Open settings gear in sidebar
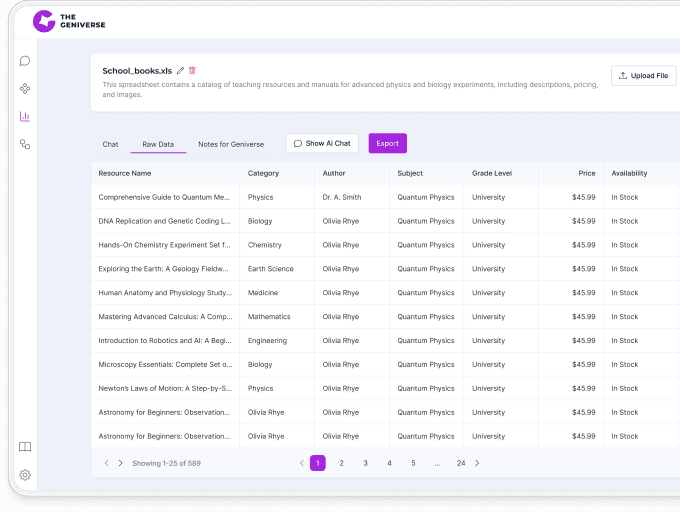Screen dimensions: 680x512 (25, 475)
